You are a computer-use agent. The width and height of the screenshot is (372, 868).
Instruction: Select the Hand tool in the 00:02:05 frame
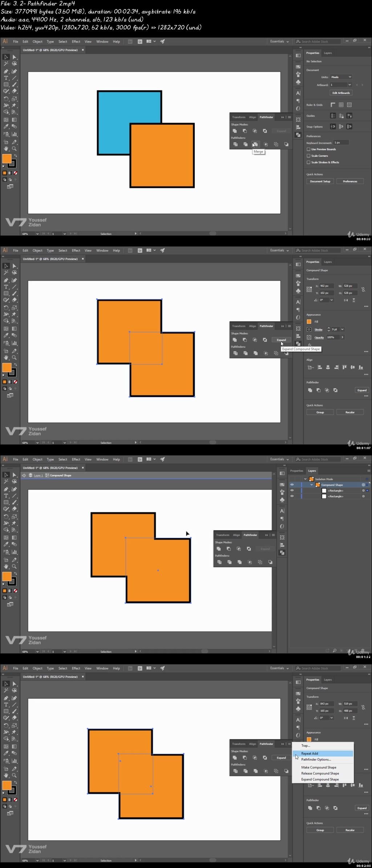pyautogui.click(x=6, y=775)
